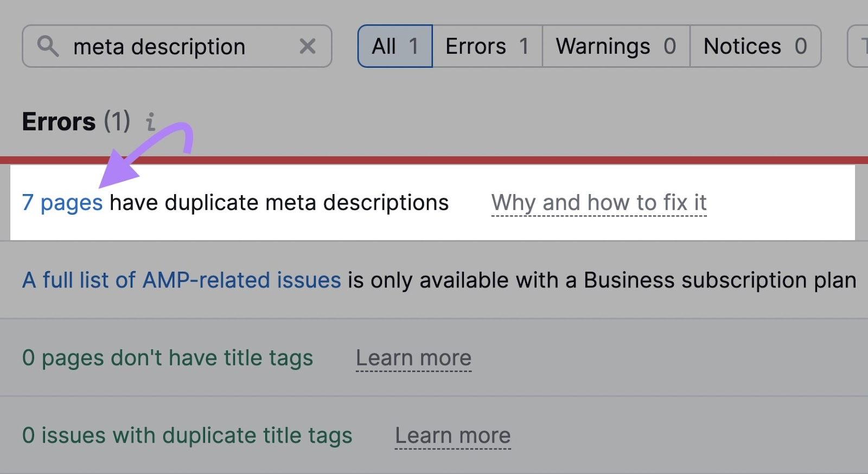
Task: Switch to the Errors filter tab
Action: point(487,47)
